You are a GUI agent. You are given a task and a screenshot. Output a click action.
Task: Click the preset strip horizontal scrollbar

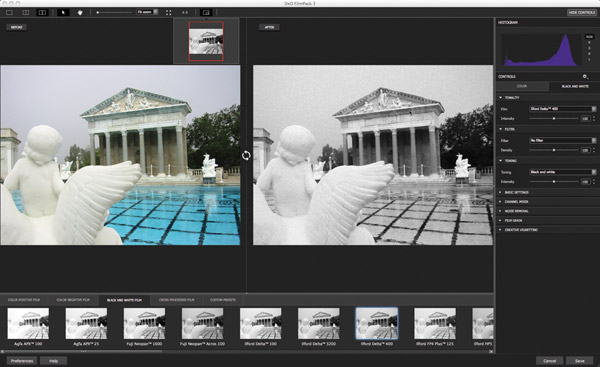(x=83, y=351)
